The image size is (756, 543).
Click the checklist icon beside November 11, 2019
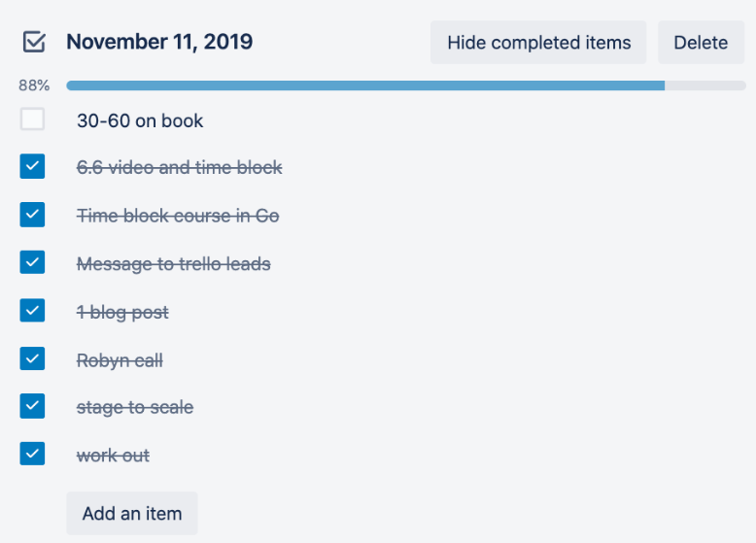pos(33,42)
